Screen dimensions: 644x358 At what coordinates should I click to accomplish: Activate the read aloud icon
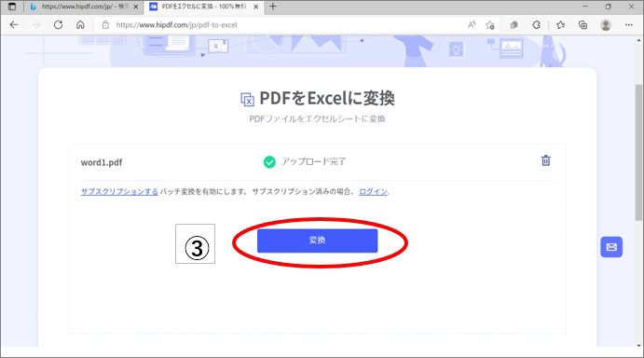472,25
